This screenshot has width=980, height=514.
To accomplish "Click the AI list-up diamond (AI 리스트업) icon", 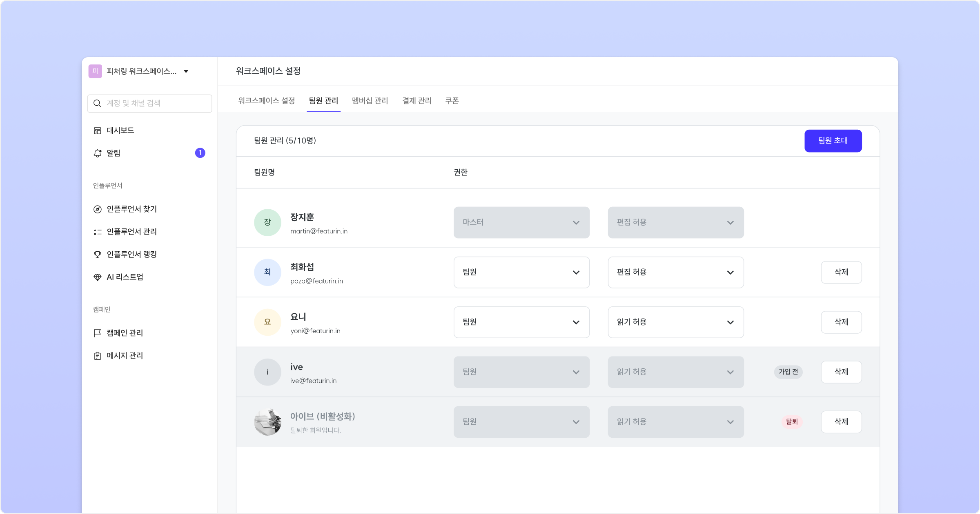I will click(97, 277).
